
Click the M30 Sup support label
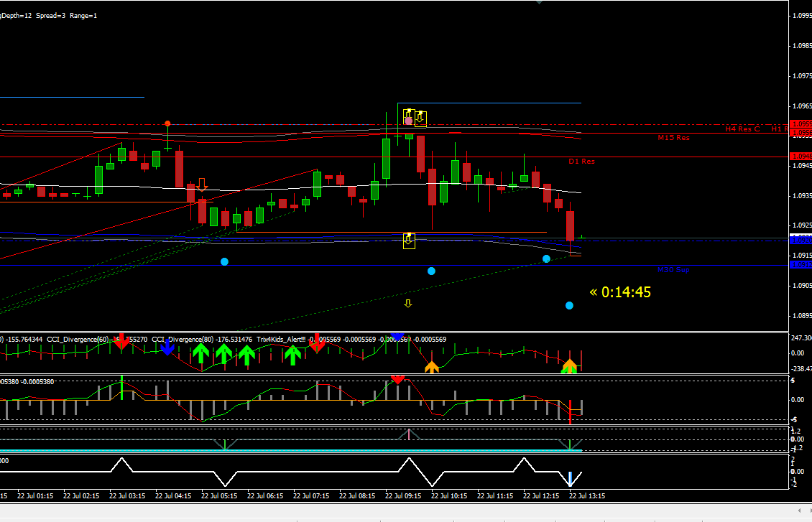(673, 269)
